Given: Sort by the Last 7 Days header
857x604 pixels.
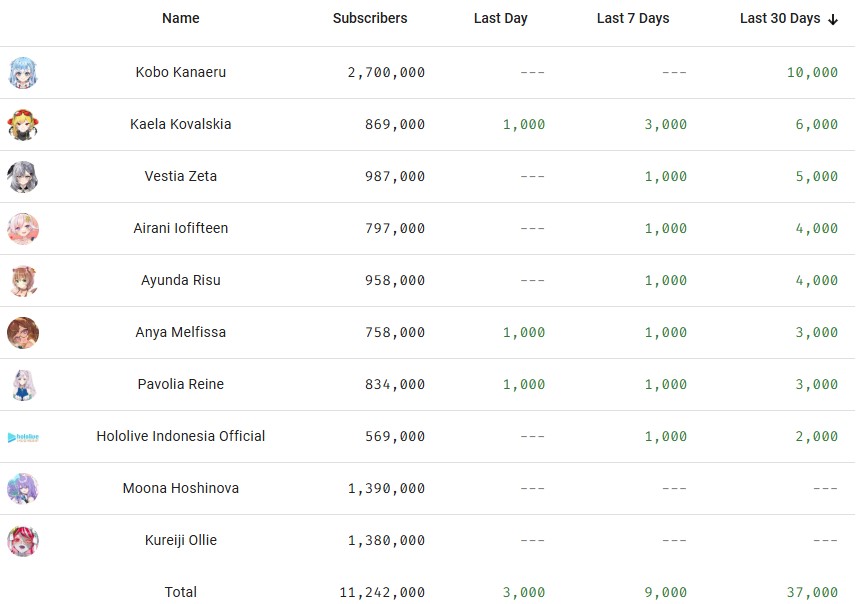Looking at the screenshot, I should [x=633, y=18].
